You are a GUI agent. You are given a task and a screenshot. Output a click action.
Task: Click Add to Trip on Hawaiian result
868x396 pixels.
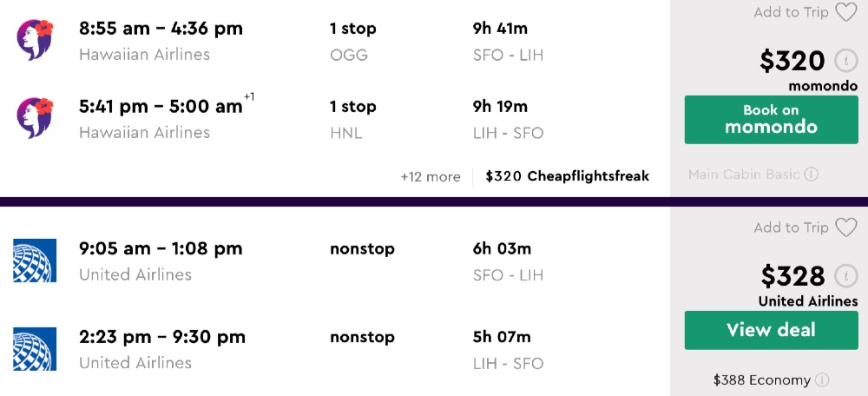[791, 12]
